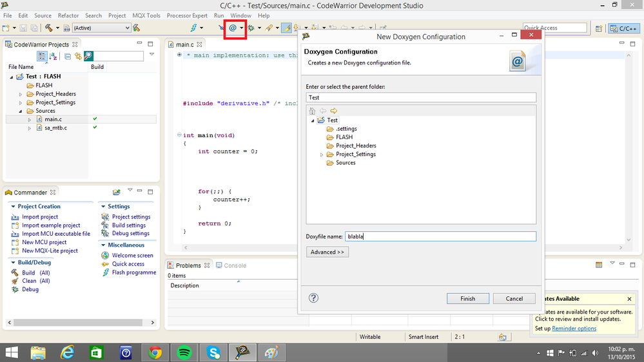Click New MCU project link in Commander

click(44, 242)
